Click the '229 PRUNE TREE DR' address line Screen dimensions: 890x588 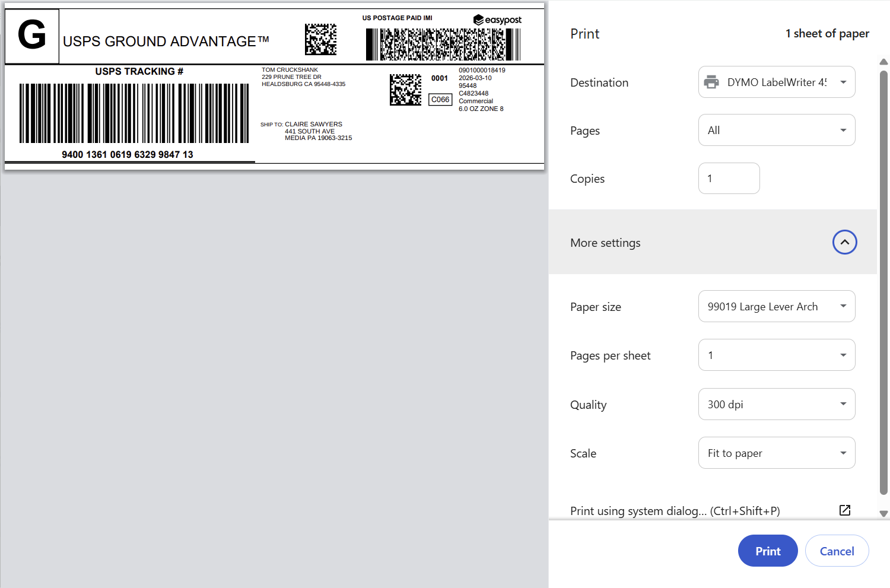point(291,77)
